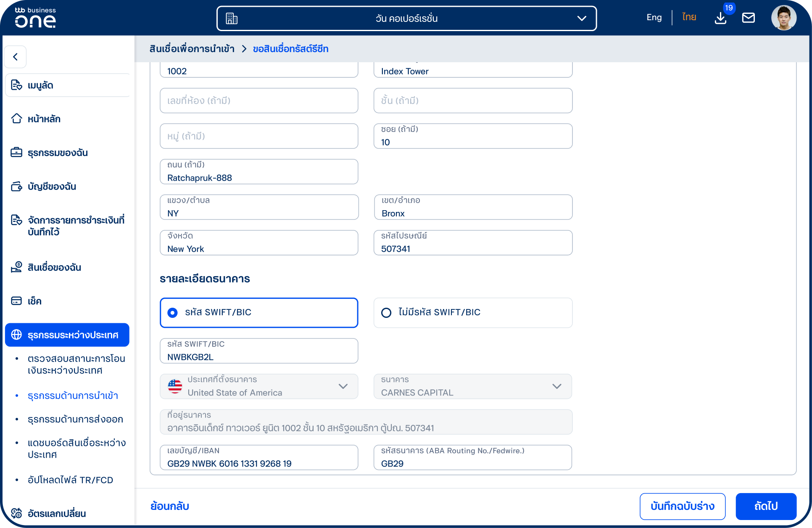812x528 pixels.
Task: Click the เลขบัญชี/IBAN field
Action: [259, 457]
